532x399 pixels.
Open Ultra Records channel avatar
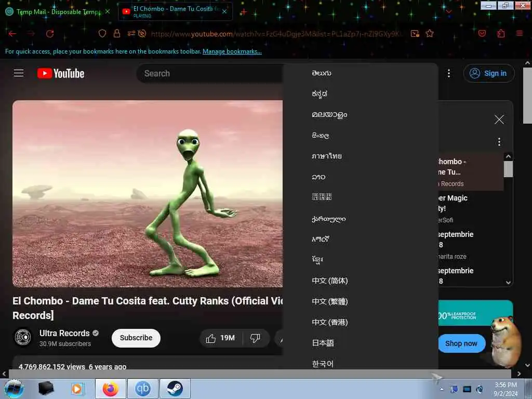[23, 337]
